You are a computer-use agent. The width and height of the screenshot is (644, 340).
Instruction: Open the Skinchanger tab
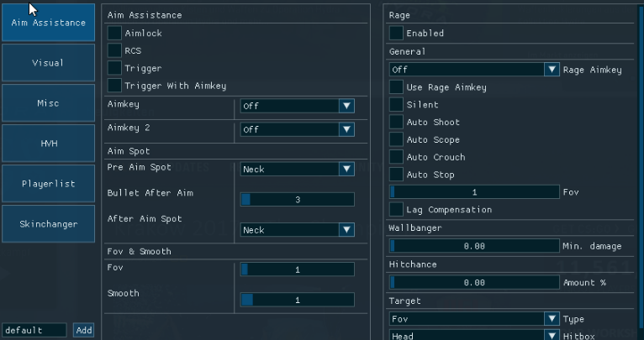pyautogui.click(x=48, y=224)
